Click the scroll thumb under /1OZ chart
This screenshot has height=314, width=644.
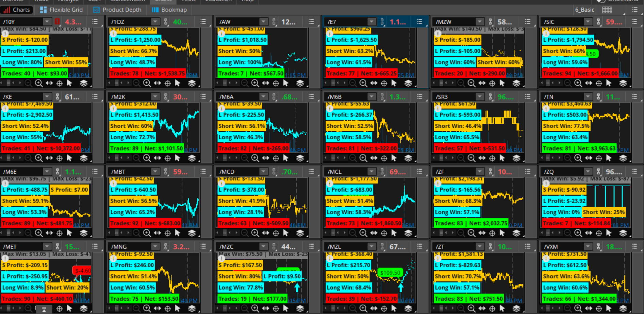(117, 83)
